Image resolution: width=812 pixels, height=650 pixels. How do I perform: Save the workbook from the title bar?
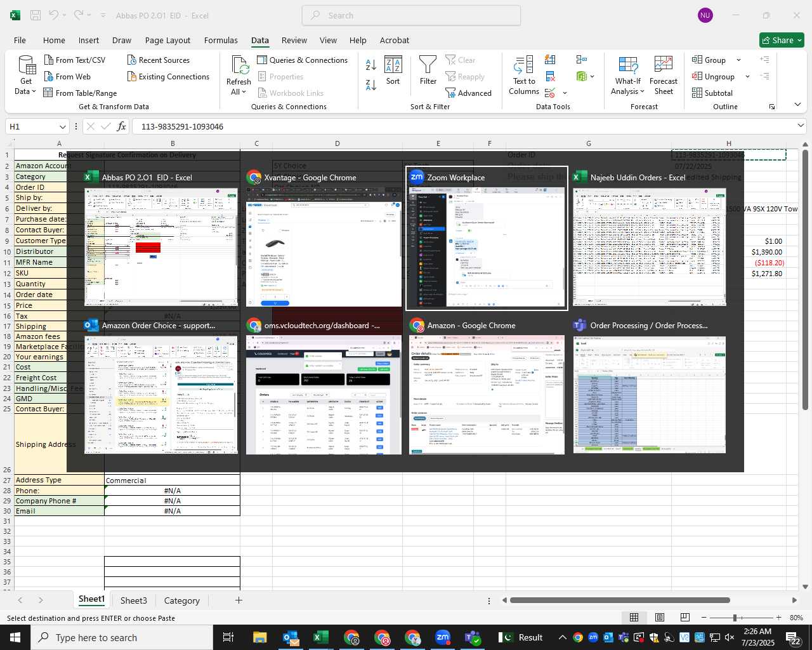(x=36, y=15)
